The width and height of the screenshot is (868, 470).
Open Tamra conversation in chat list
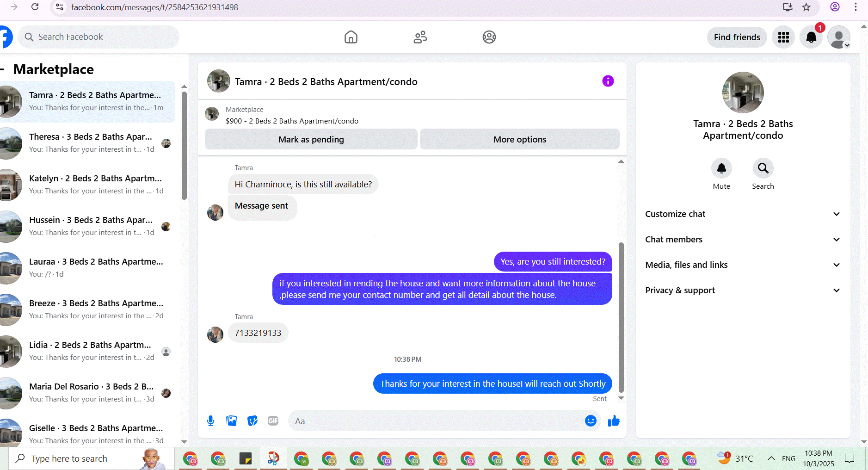click(x=87, y=101)
